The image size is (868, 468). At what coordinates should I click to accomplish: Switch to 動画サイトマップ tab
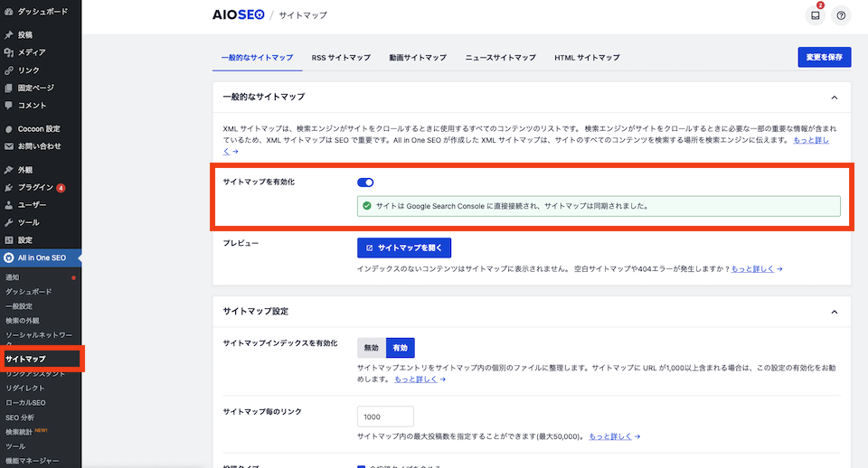point(418,58)
